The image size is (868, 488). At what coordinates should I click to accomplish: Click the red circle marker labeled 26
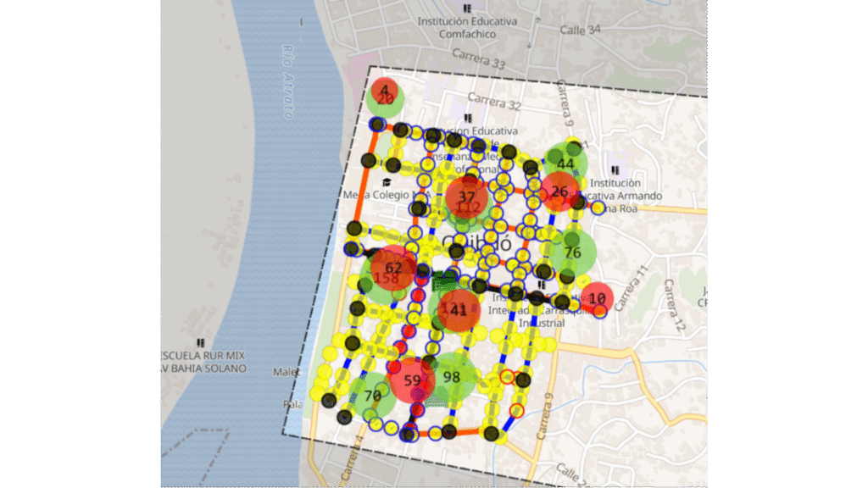[x=559, y=191]
